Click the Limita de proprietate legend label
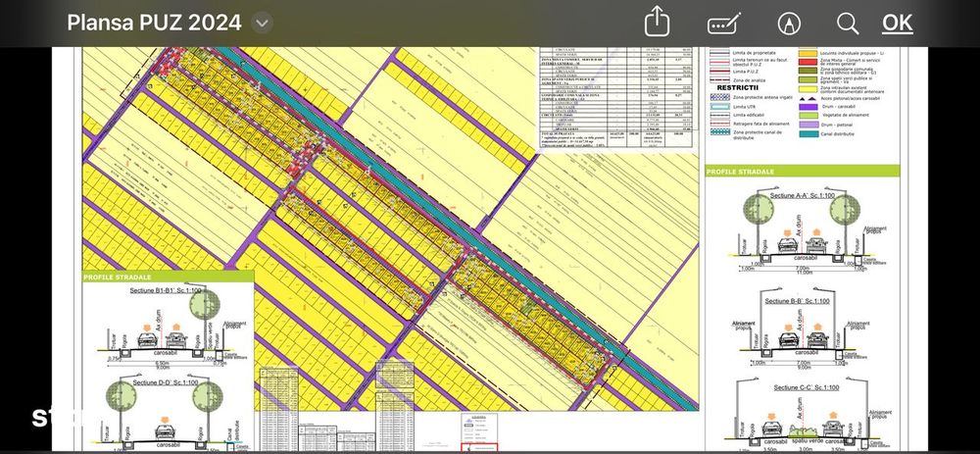Screen dimensions: 980x454 755,53
